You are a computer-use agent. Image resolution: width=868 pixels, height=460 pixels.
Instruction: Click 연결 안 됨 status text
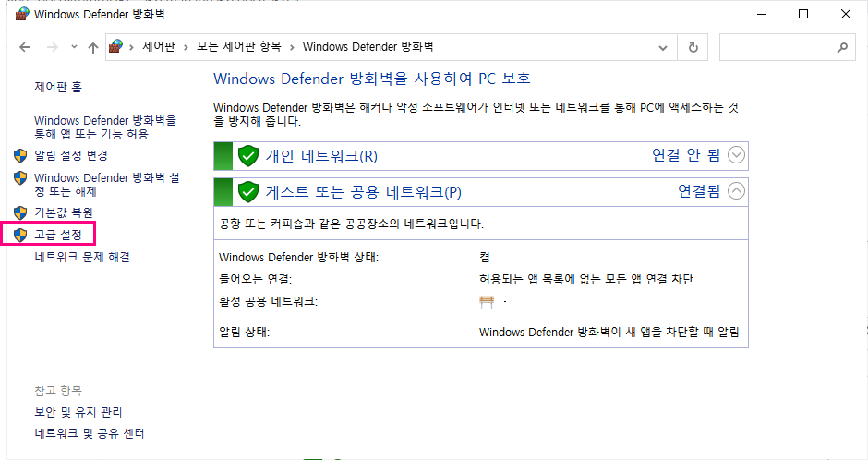[x=686, y=155]
